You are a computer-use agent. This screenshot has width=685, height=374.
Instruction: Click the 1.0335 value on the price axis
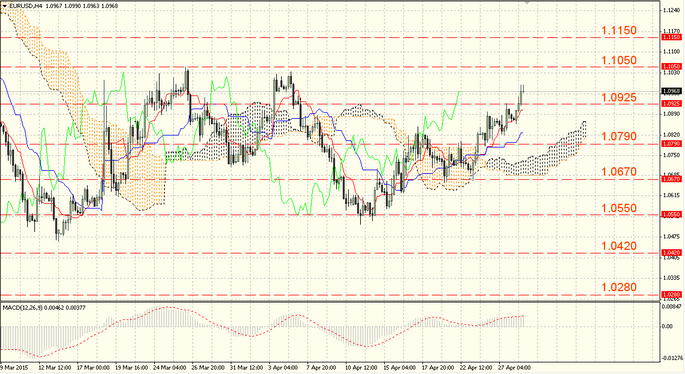(x=671, y=277)
